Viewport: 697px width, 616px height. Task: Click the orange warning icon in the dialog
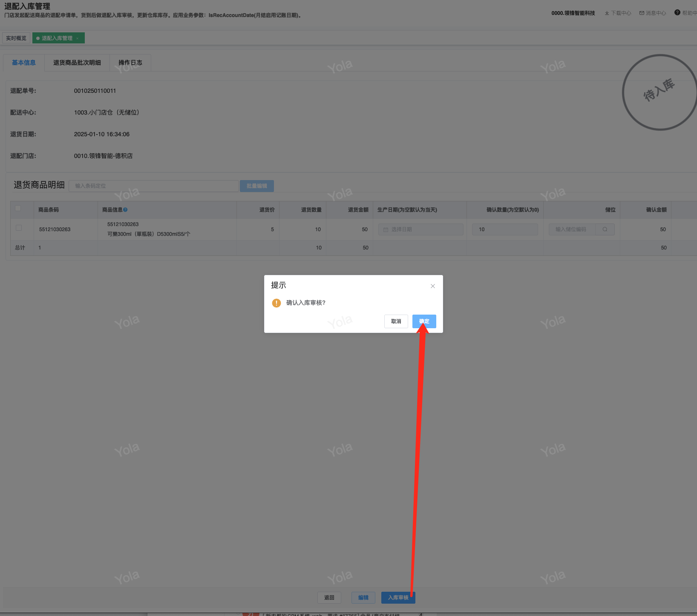[x=276, y=303]
